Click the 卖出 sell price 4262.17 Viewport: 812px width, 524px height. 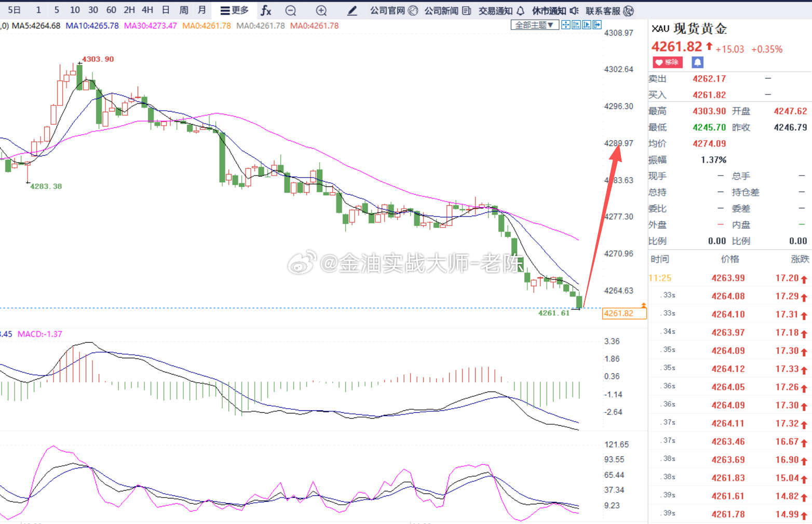(709, 78)
